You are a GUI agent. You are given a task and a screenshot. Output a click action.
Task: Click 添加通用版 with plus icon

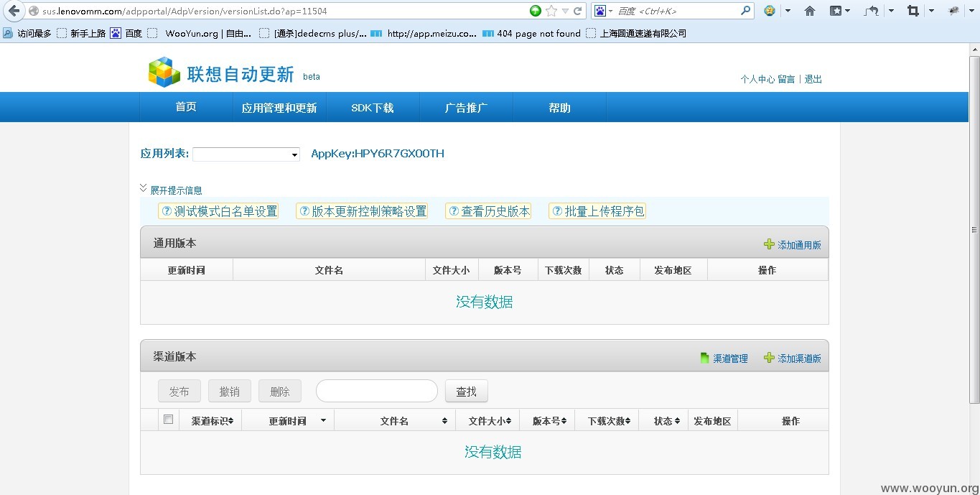coord(793,245)
